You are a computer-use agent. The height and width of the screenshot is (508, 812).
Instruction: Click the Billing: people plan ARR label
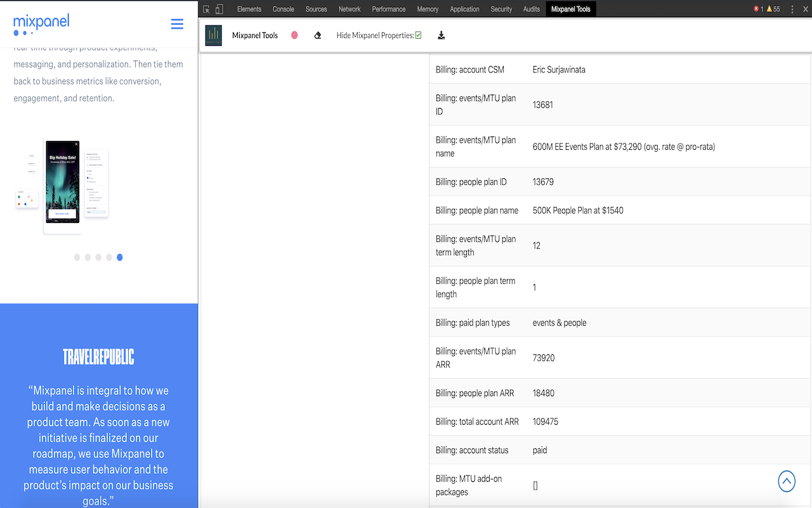click(x=475, y=393)
